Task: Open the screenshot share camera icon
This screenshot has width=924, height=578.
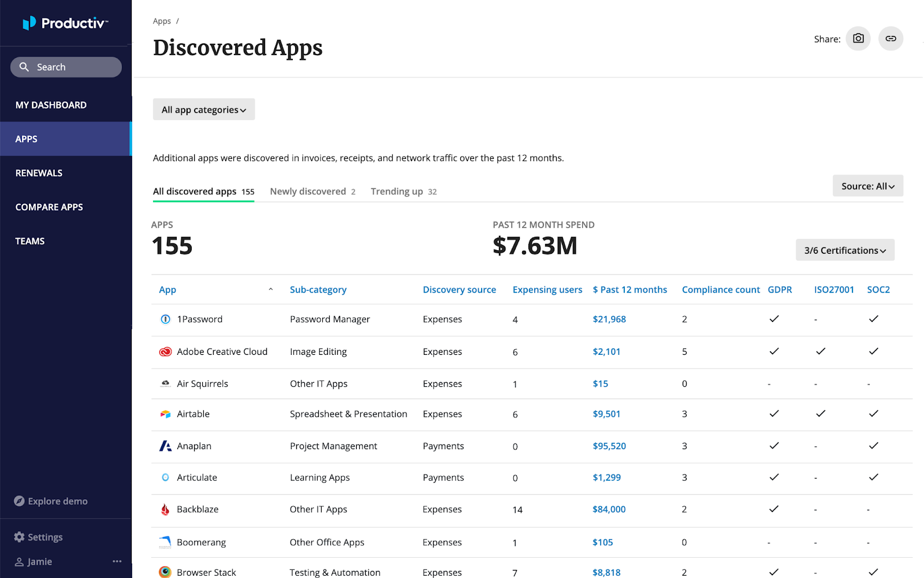Action: (858, 38)
